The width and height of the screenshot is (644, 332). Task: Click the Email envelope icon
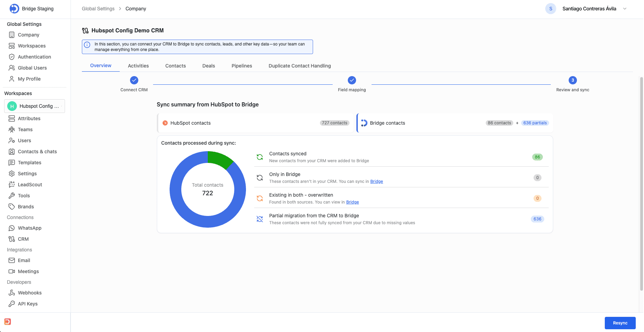pyautogui.click(x=12, y=260)
